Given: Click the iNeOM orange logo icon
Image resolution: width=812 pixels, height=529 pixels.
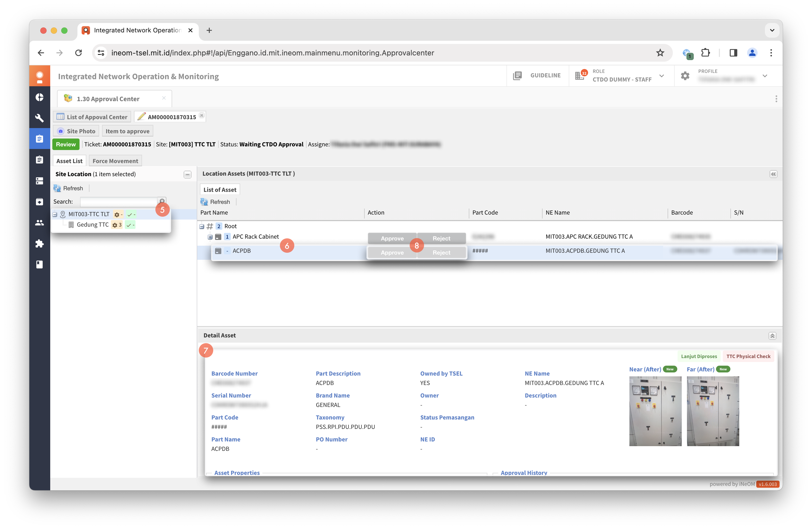Looking at the screenshot, I should pyautogui.click(x=40, y=76).
